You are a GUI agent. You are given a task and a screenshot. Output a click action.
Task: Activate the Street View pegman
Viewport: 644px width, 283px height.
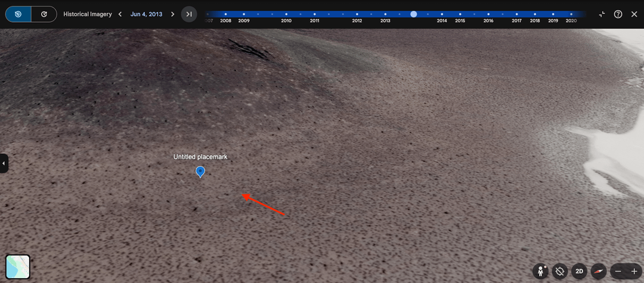[541, 271]
